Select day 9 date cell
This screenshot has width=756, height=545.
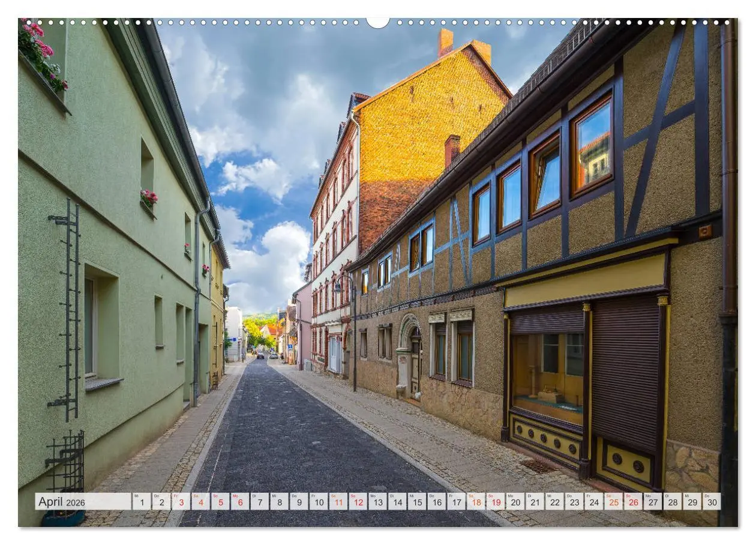(299, 502)
